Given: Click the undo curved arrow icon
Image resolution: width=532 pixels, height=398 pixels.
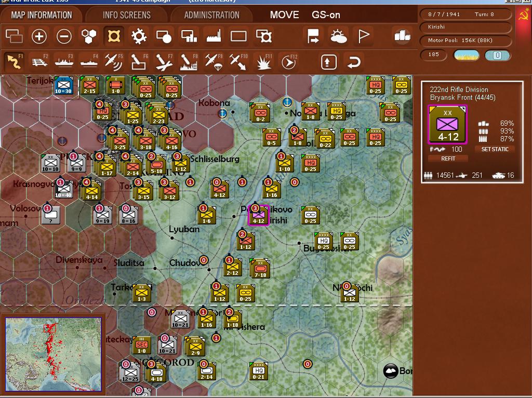Looking at the screenshot, I should click(x=353, y=62).
